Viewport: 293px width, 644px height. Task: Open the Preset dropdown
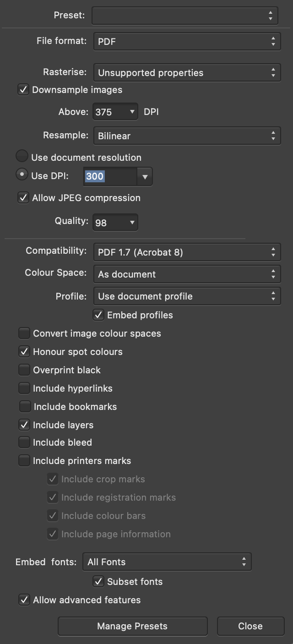point(185,16)
